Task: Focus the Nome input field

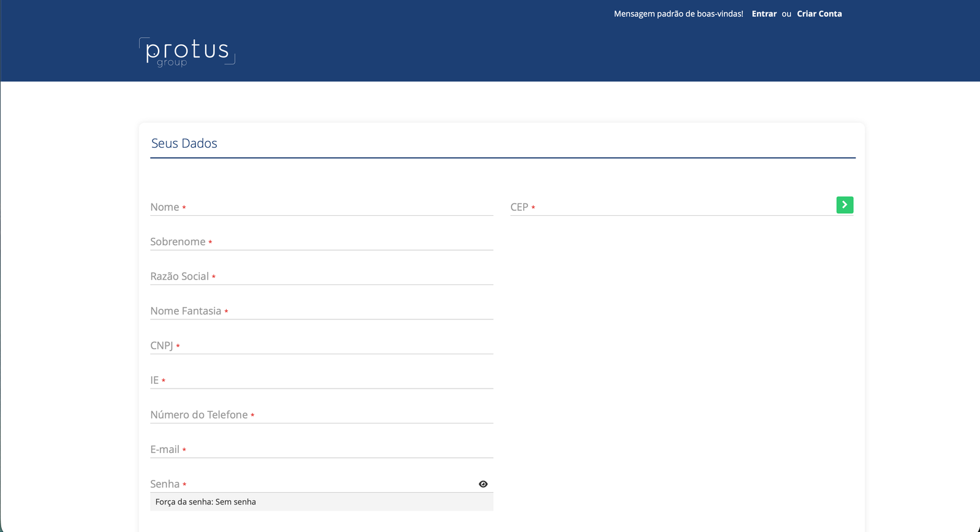Action: tap(322, 207)
